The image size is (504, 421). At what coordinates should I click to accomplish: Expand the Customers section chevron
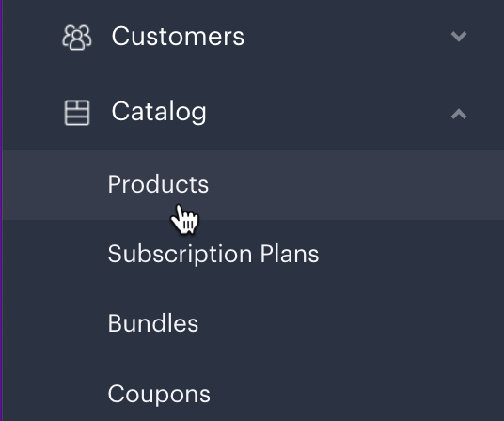click(459, 36)
